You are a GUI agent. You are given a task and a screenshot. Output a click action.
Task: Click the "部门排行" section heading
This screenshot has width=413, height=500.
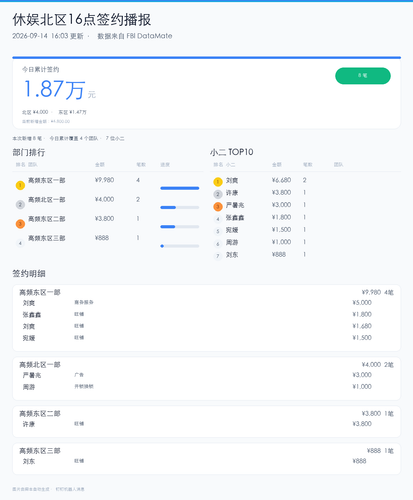[29, 152]
